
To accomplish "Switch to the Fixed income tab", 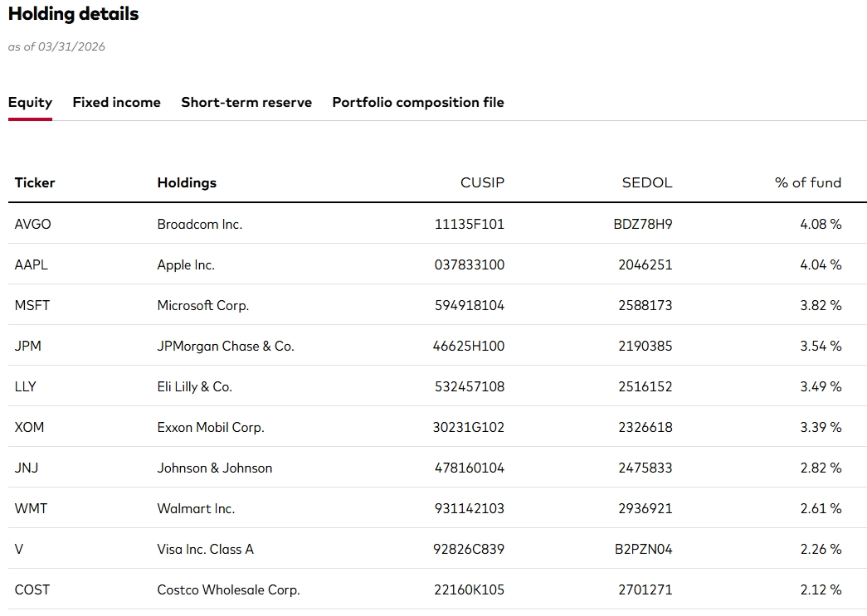I will tap(116, 102).
